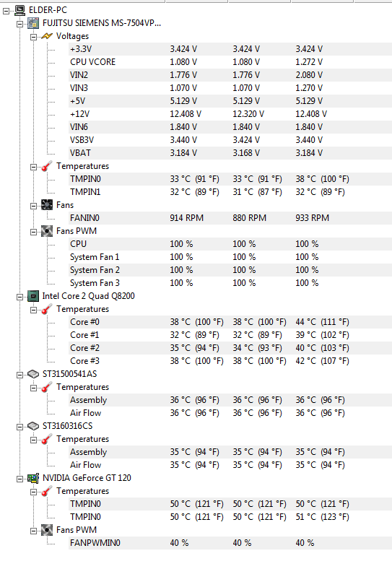This screenshot has height=569, width=392.
Task: Click the Voltages lightning icon
Action: pyautogui.click(x=47, y=36)
